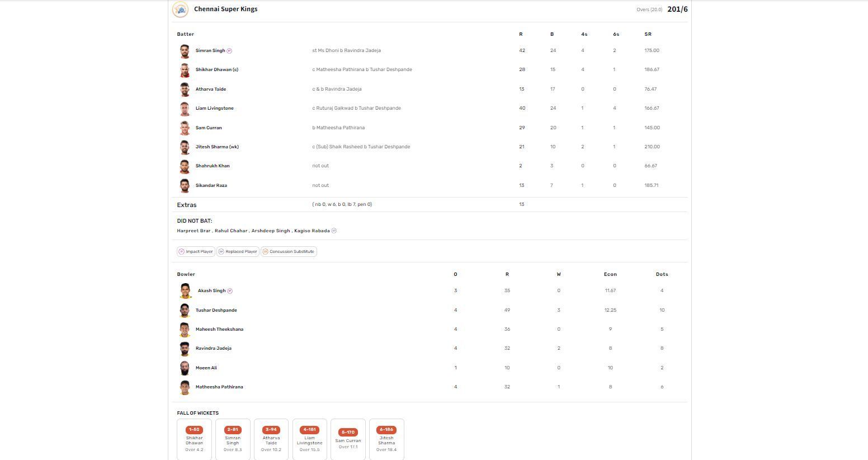Click the impact player icon beside Simran Singh
This screenshot has width=868, height=460.
pyautogui.click(x=229, y=51)
